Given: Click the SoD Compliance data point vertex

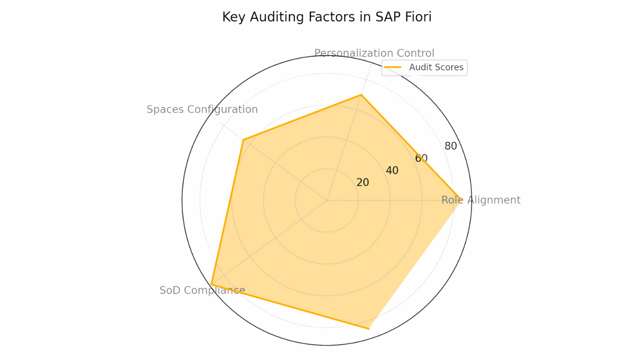Looking at the screenshot, I should coord(212,284).
